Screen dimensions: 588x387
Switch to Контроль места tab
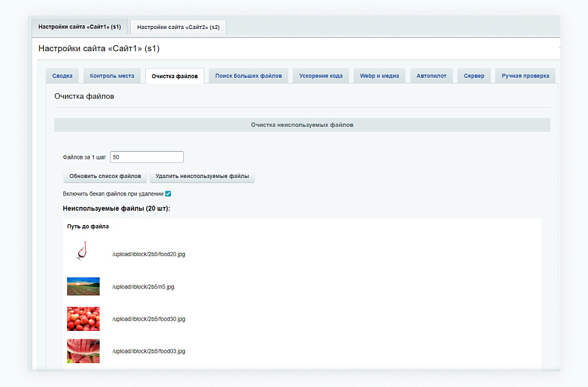click(x=112, y=75)
